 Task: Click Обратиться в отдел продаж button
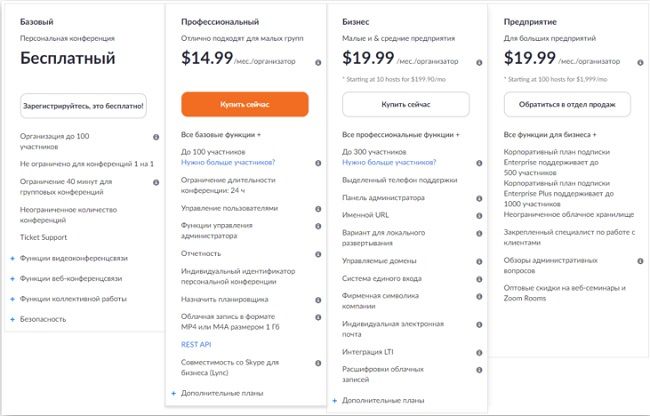click(x=567, y=104)
